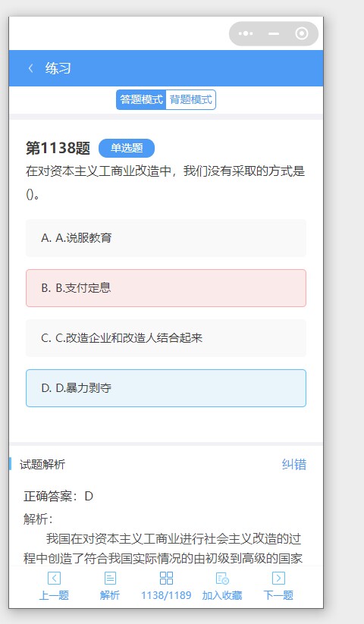The height and width of the screenshot is (624, 364).
Task: Click the 试题解析 section header
Action: click(42, 465)
